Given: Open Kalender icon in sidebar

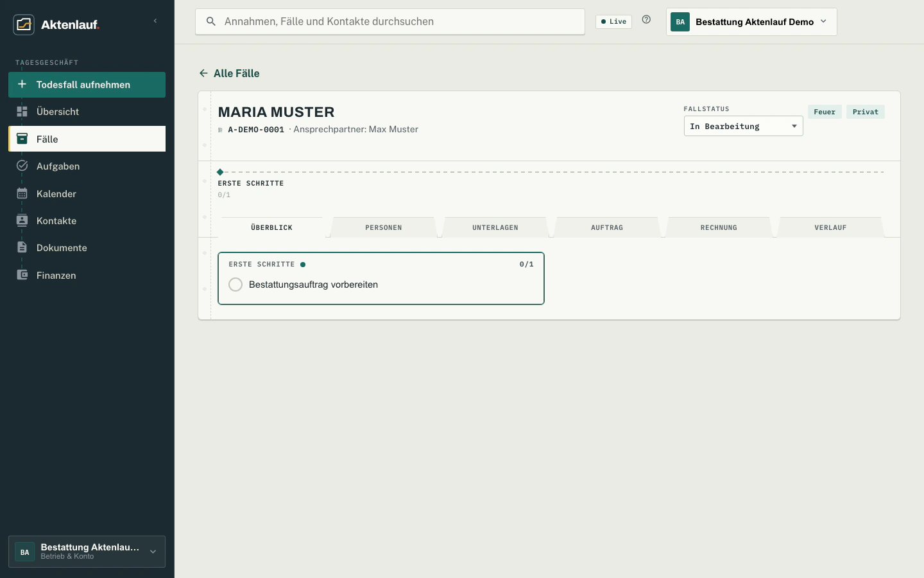Looking at the screenshot, I should click(x=22, y=193).
